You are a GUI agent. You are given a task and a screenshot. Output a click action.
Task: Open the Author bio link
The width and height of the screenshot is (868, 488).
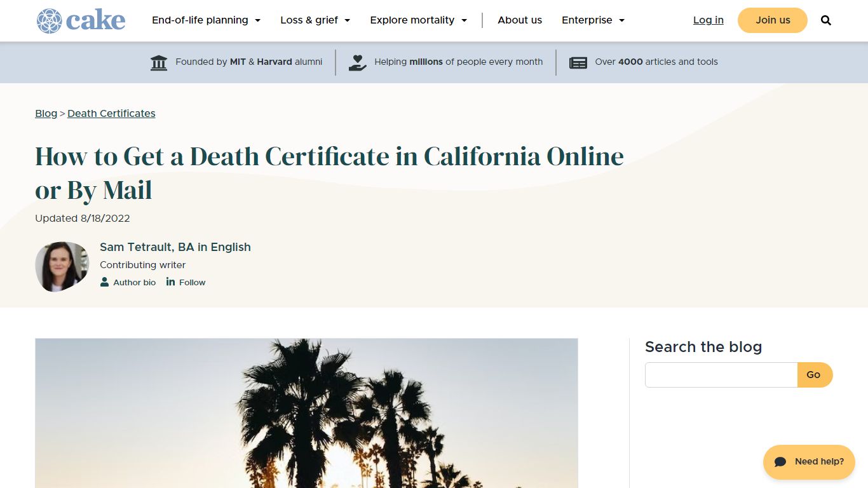128,282
